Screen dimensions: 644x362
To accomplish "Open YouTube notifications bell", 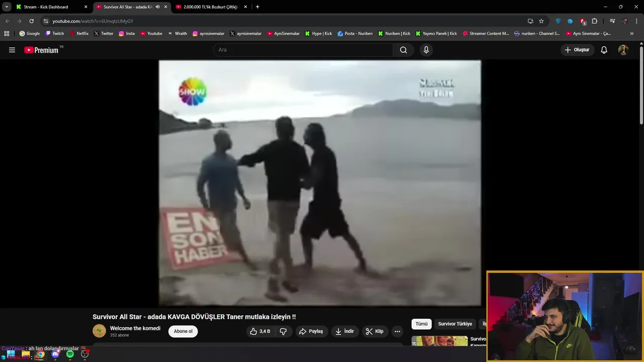I will coord(604,50).
